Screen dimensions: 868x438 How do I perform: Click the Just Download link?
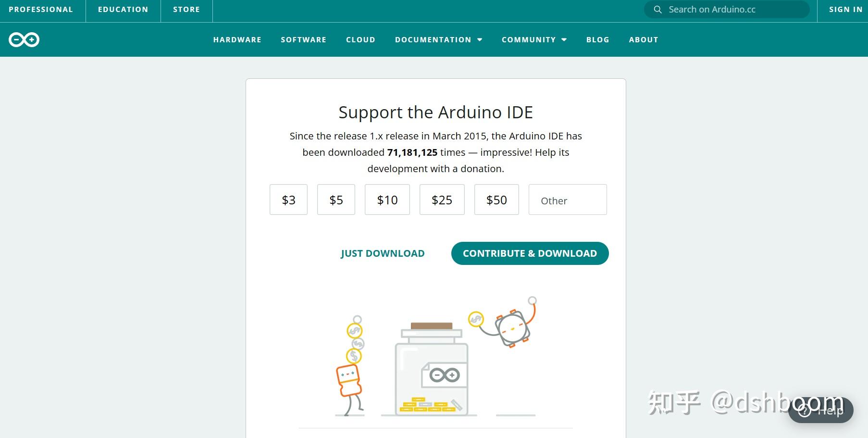click(383, 253)
